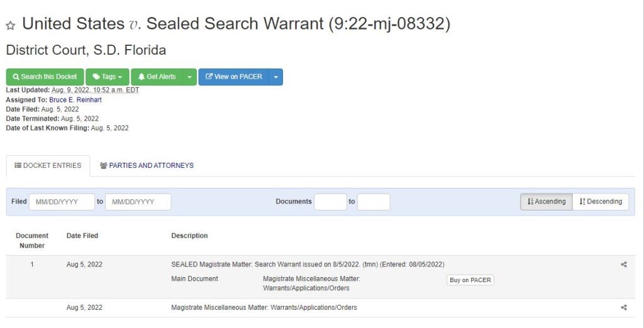Switch to the Parties and Attorneys tab
This screenshot has height=328, width=644.
pyautogui.click(x=147, y=166)
